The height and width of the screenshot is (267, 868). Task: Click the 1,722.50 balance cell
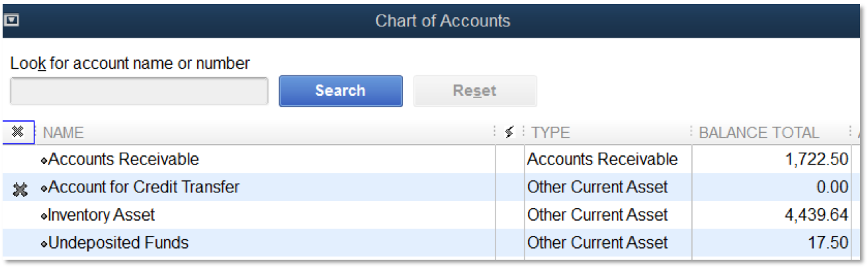815,160
